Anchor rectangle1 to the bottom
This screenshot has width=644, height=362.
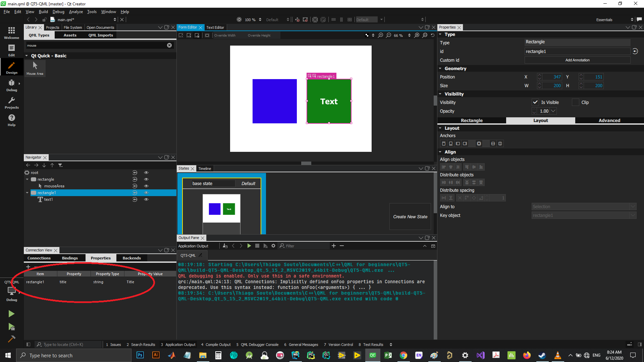point(451,143)
